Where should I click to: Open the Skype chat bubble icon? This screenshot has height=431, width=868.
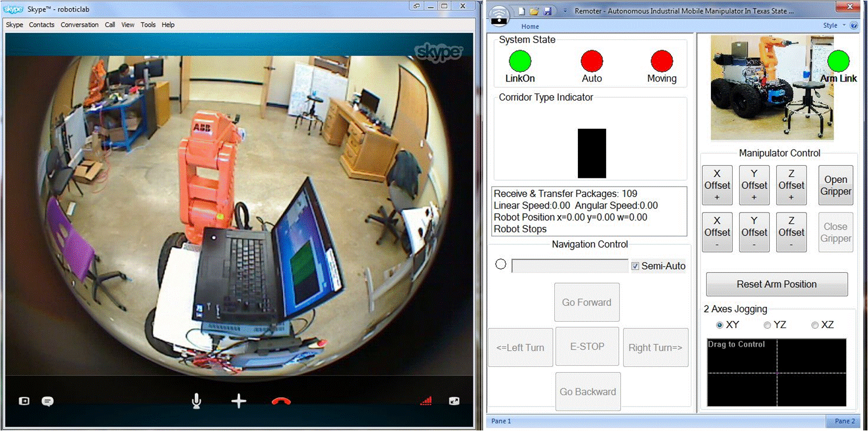click(x=48, y=401)
